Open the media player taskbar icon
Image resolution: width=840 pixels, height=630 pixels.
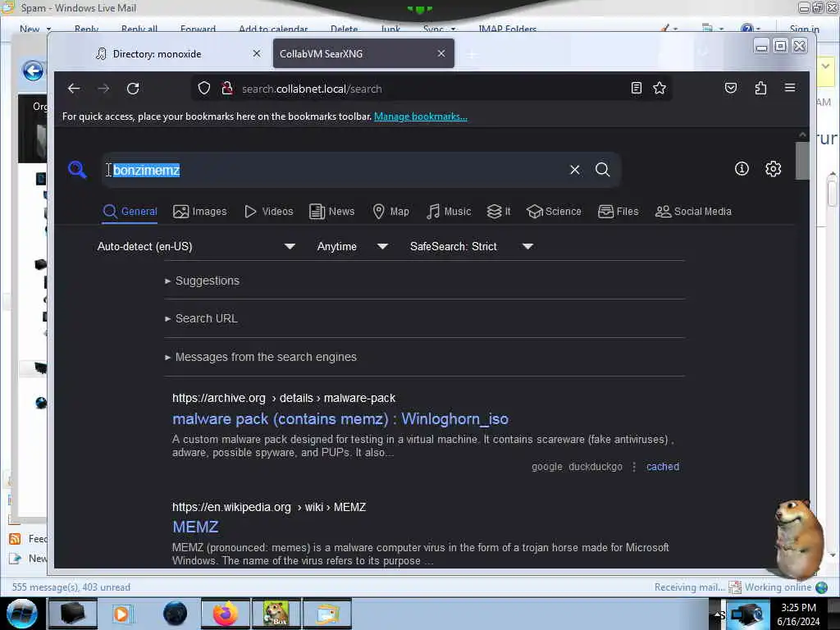coord(121,614)
